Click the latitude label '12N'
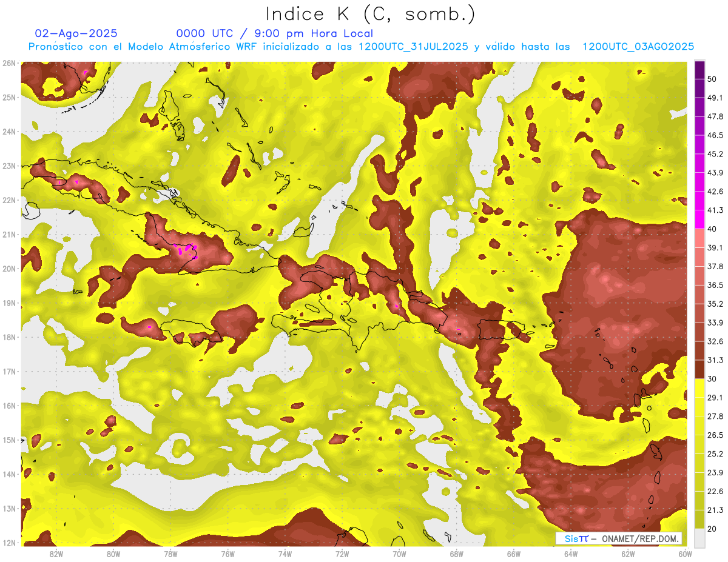Screen dimensions: 728x562 click(x=9, y=543)
